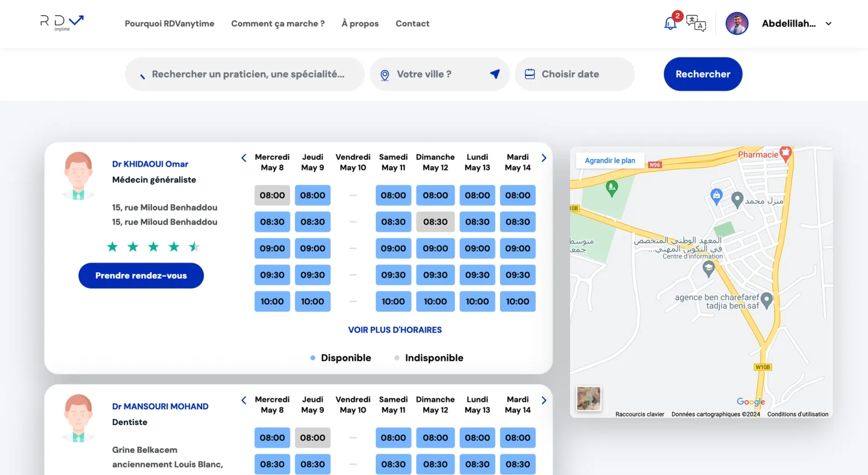Open notifications bell icon

coord(671,23)
